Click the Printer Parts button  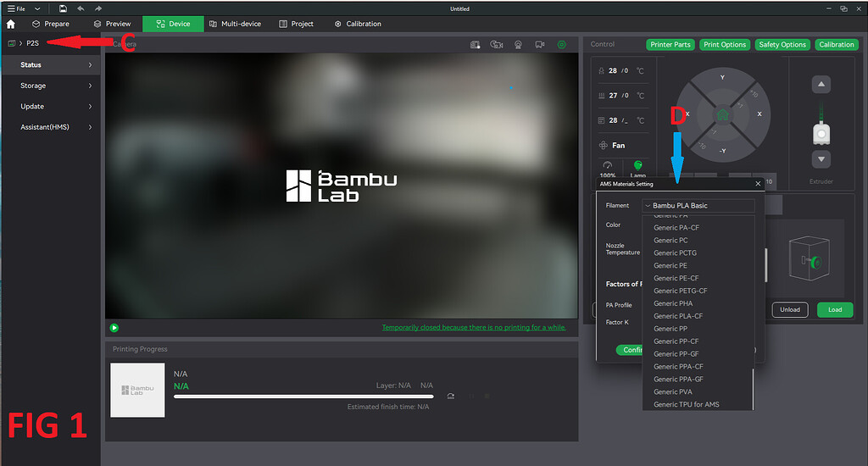coord(670,45)
